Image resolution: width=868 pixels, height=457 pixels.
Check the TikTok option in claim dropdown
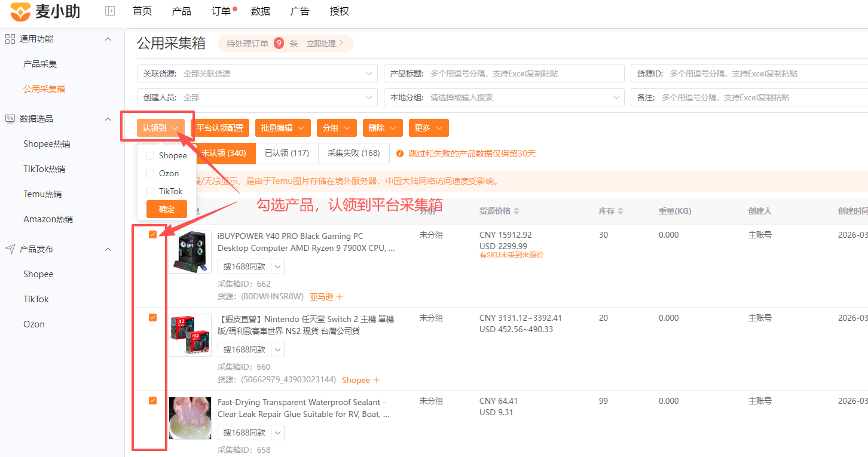[x=151, y=191]
